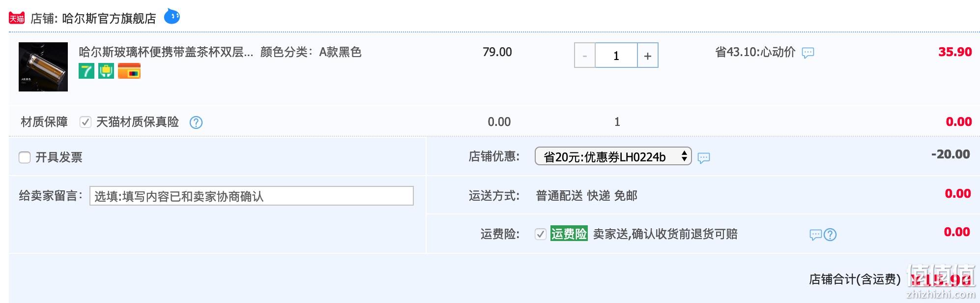Click the -20.00 store discount amount
Screen dimensions: 980x303
point(951,154)
